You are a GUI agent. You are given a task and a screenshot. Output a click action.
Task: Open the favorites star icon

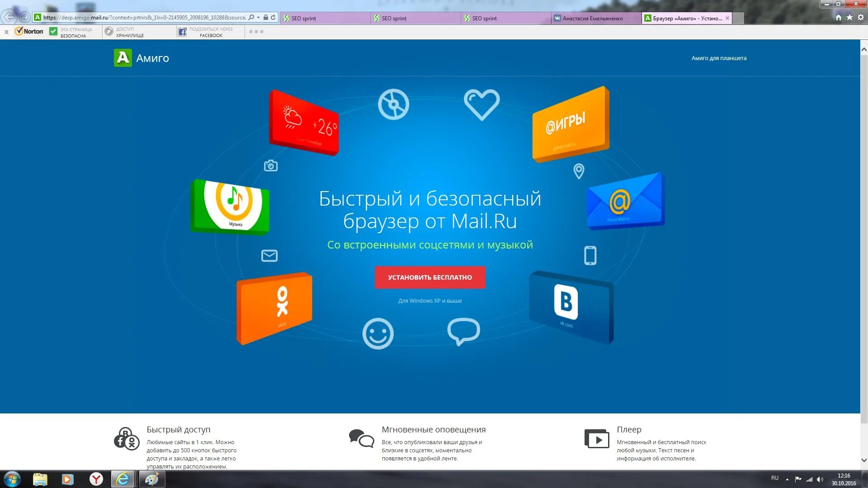[x=849, y=18]
